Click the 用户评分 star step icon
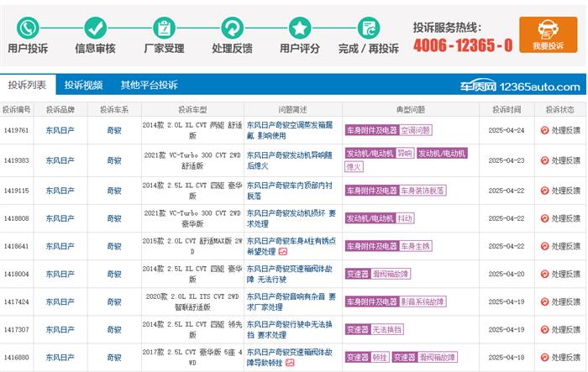Viewport: 588px width, 372px height. (300, 28)
